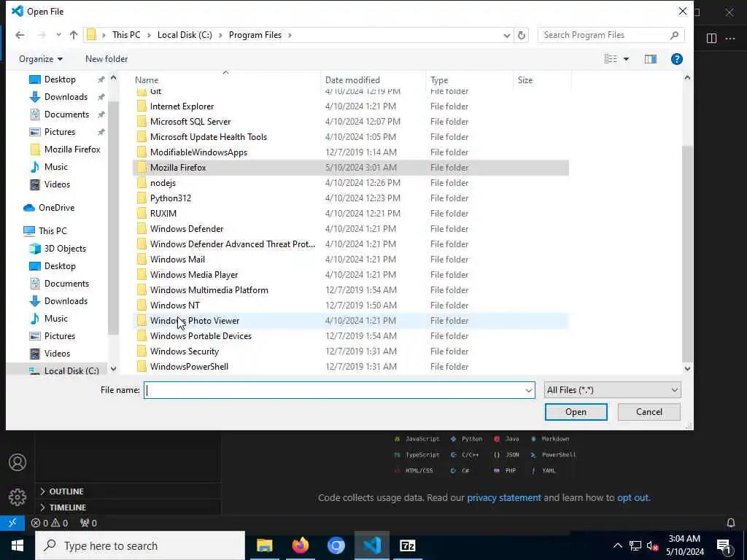
Task: Select the Python312 folder
Action: 171,198
